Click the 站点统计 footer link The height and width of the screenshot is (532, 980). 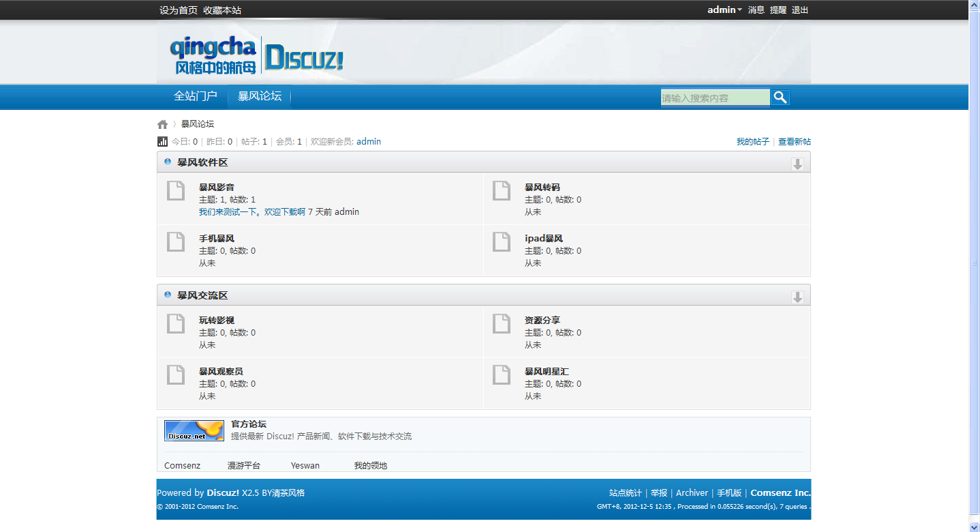tap(625, 492)
